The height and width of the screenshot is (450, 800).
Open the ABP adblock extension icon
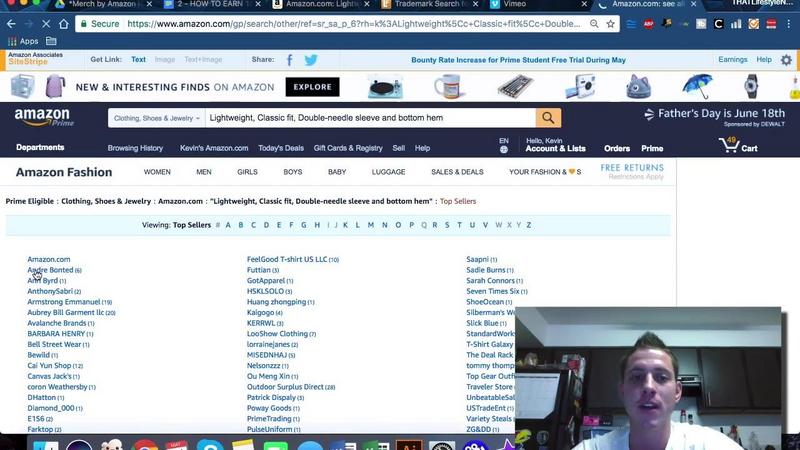[x=648, y=24]
